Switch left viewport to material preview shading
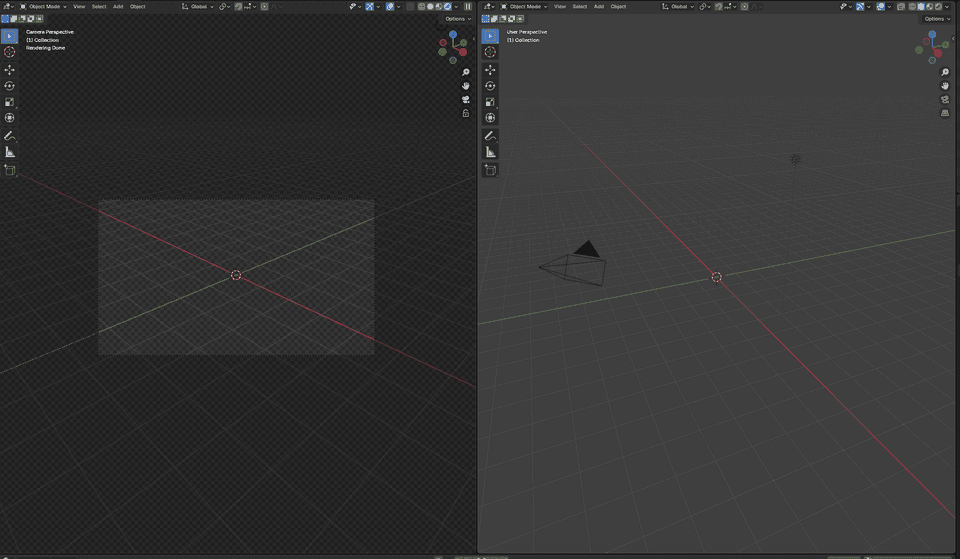This screenshot has width=960, height=559. [x=438, y=7]
